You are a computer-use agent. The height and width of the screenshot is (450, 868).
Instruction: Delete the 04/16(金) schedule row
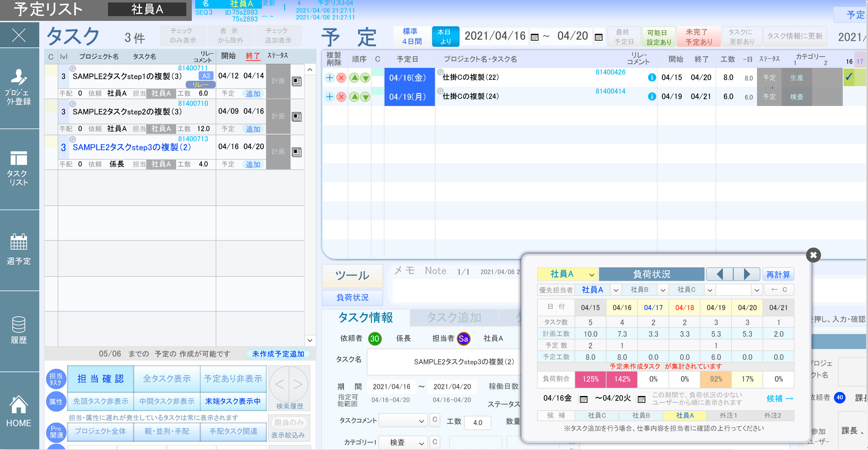(341, 78)
